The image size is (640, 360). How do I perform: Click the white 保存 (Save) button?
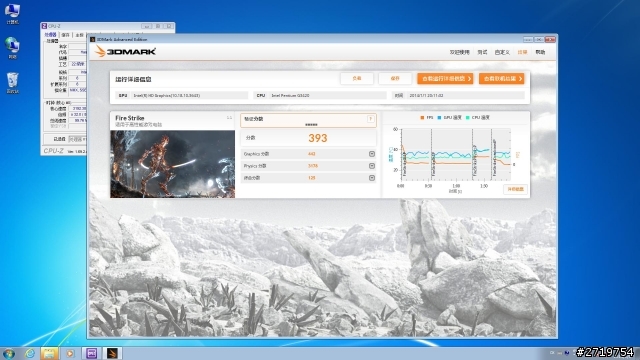[x=395, y=78]
